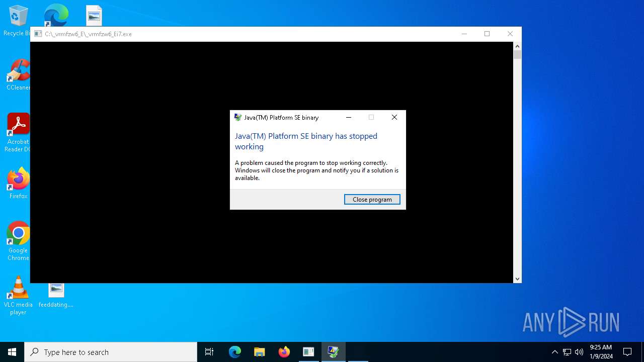Click the Java icon in the dialog title bar

[x=238, y=118]
